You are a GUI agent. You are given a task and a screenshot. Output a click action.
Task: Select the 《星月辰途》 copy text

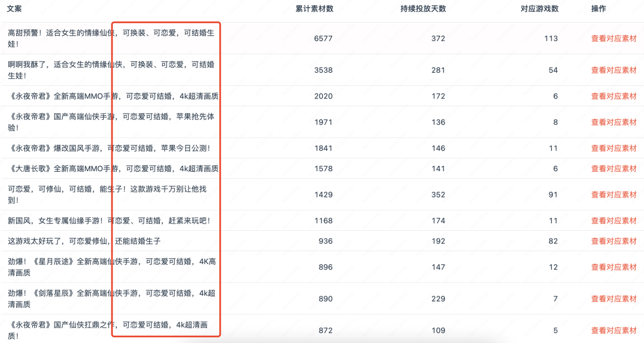(x=112, y=267)
